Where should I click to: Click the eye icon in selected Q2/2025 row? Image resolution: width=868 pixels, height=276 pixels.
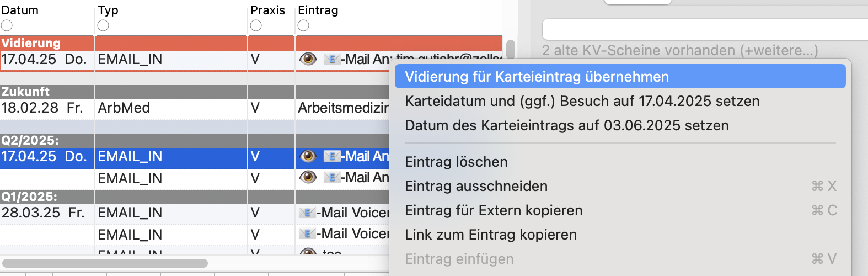308,156
